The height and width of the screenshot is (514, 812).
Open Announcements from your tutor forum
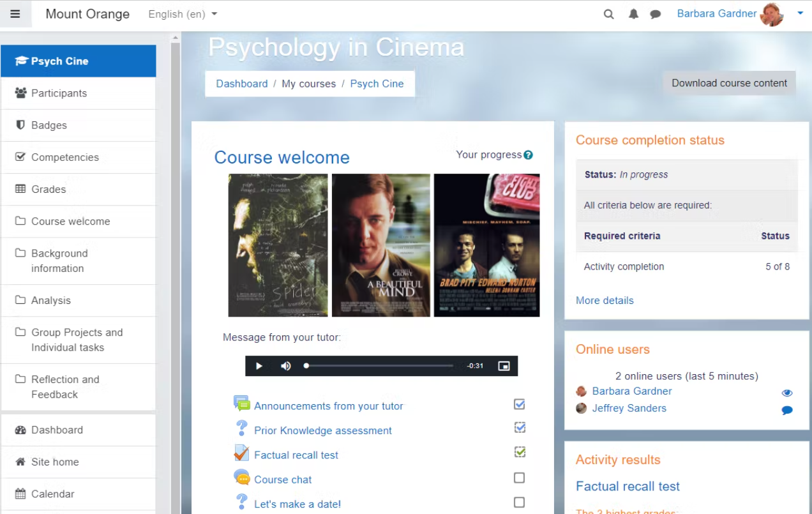point(329,406)
